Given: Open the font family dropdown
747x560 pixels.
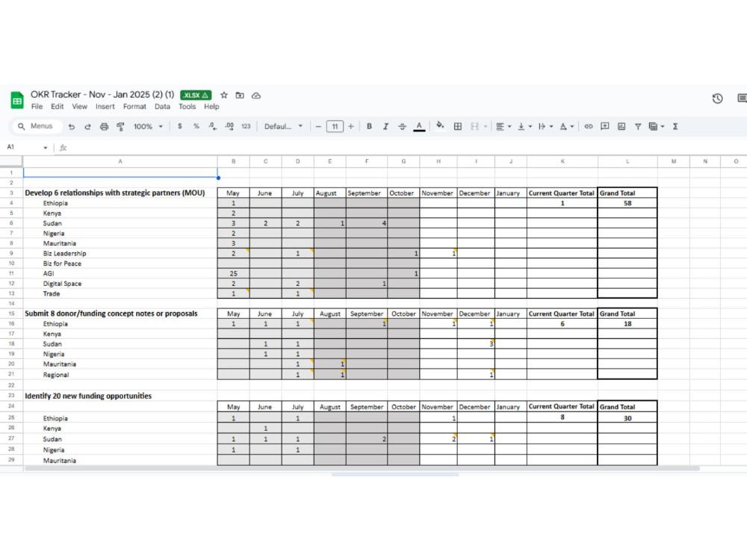Looking at the screenshot, I should pos(283,126).
